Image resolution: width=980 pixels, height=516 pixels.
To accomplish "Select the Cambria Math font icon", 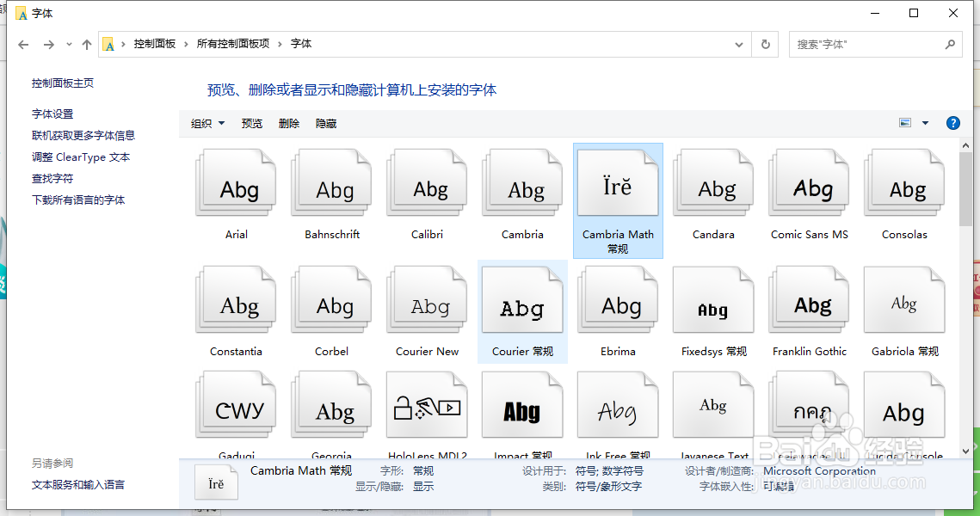I will (x=618, y=183).
